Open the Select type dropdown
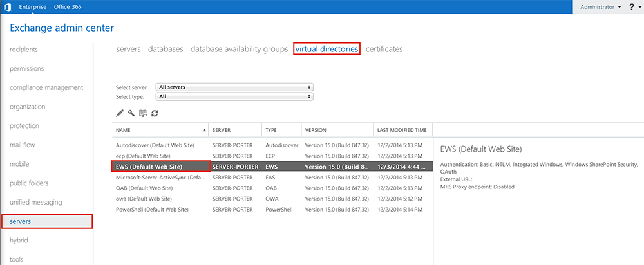644x265 pixels. 234,97
